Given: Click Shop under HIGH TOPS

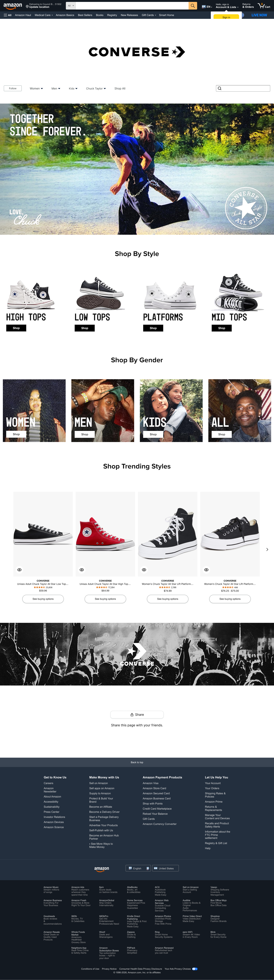Looking at the screenshot, I should 16,328.
